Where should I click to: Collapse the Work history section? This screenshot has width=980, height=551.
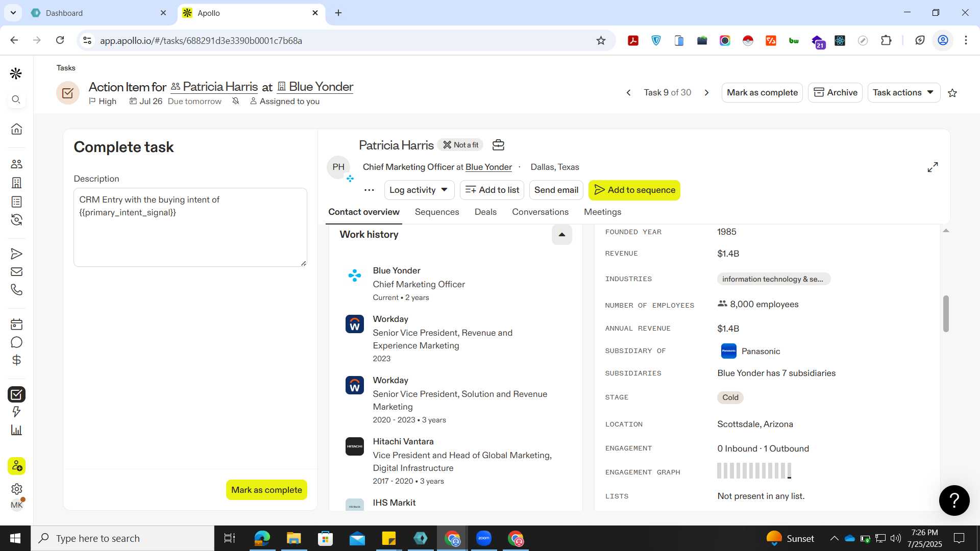(561, 235)
